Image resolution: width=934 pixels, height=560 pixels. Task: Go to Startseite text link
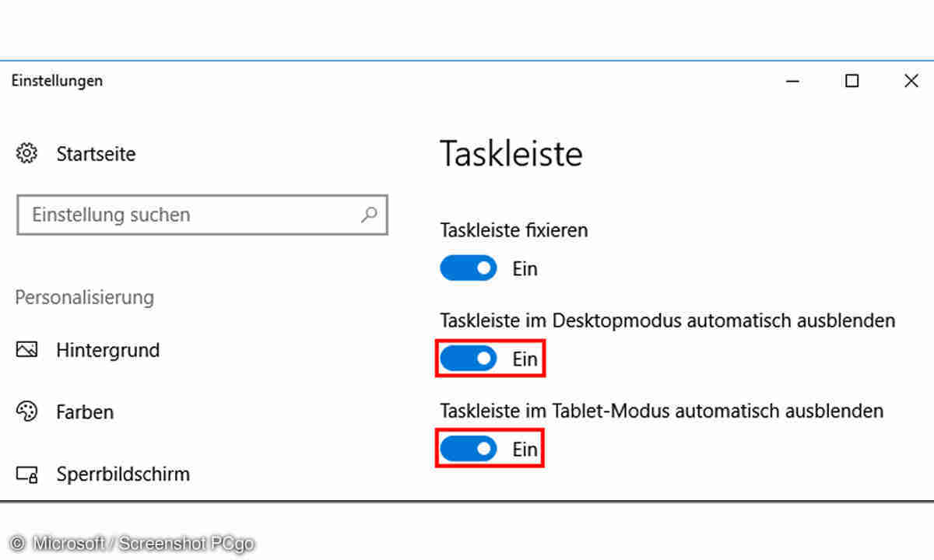coord(96,154)
